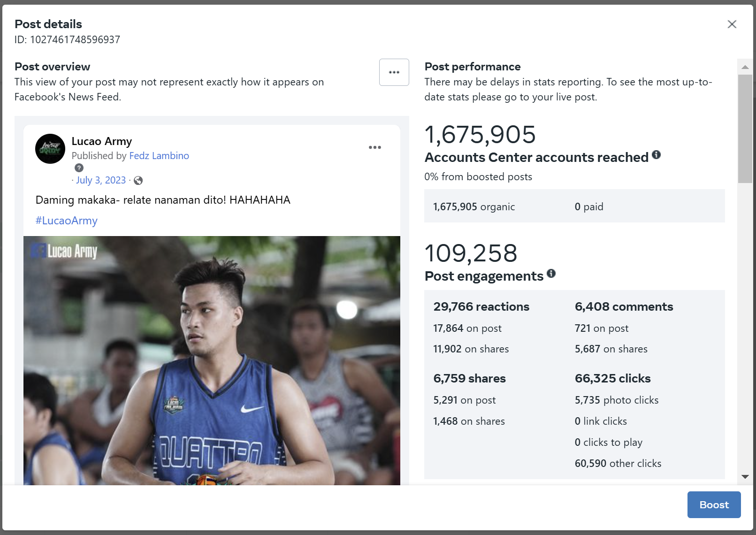
Task: Click the Post overview heading
Action: (53, 67)
